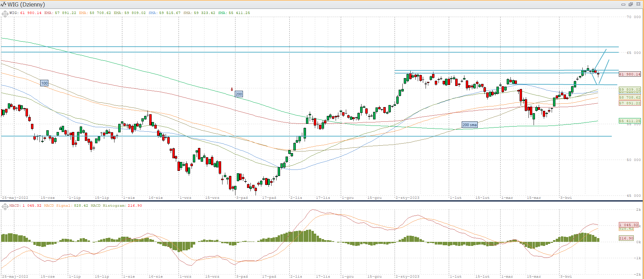Restore the WIG chart window

point(631,4)
